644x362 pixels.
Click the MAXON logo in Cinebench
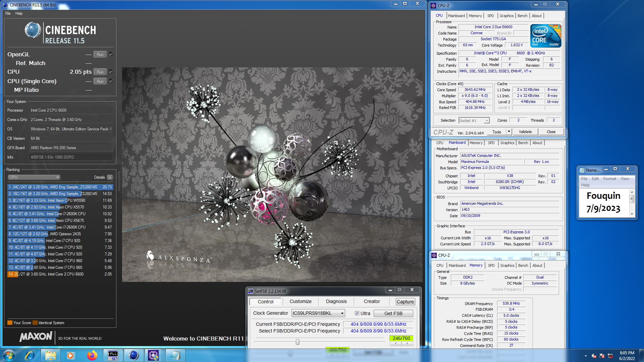(36, 337)
